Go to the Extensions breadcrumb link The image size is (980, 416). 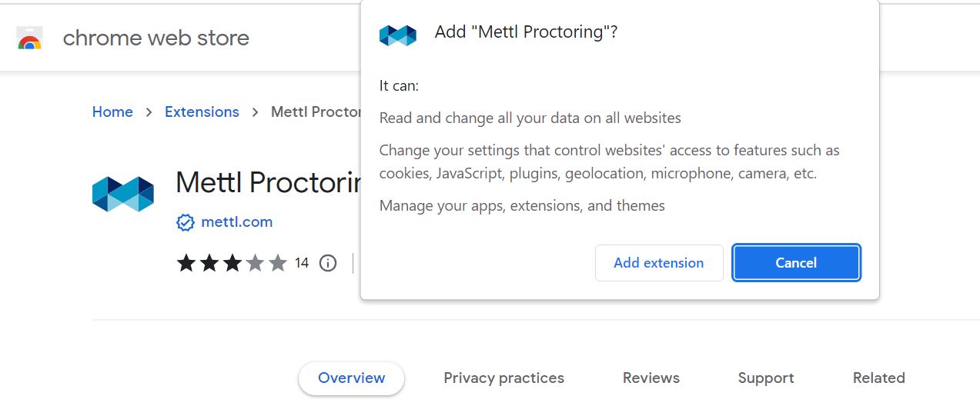coord(202,112)
